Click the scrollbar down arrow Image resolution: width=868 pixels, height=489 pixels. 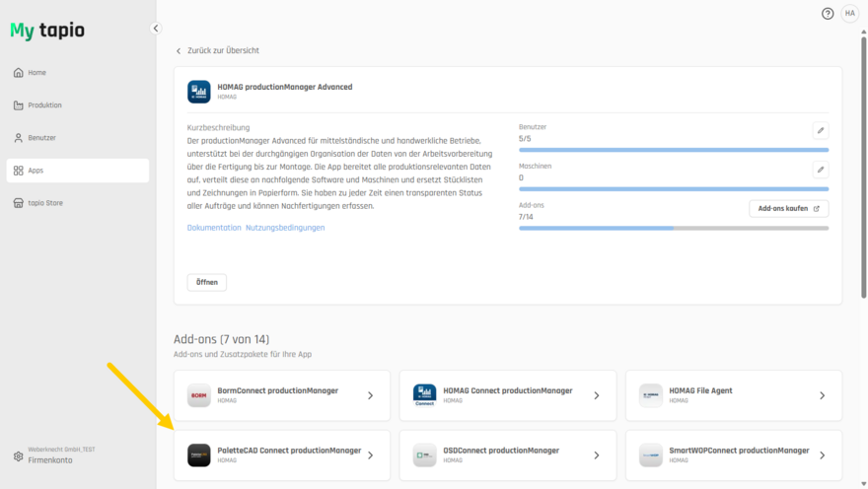[x=863, y=484]
